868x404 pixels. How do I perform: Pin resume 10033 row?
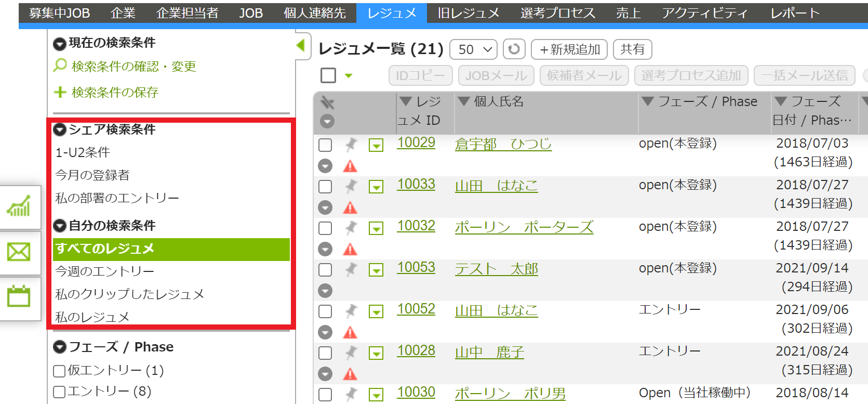click(x=351, y=186)
